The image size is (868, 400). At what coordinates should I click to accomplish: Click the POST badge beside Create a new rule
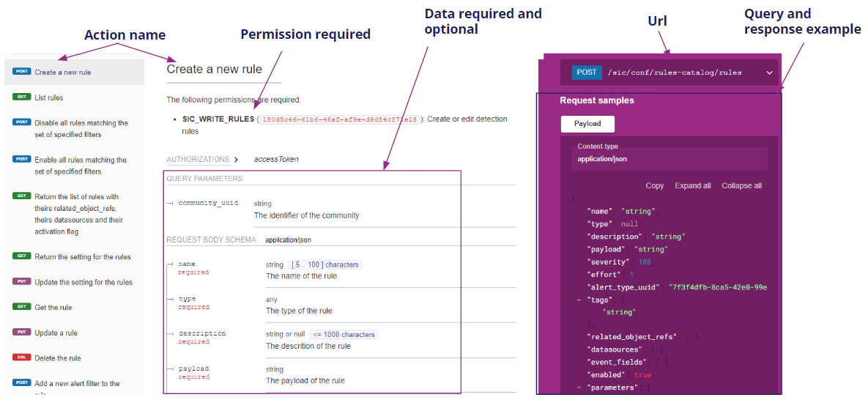[x=22, y=72]
